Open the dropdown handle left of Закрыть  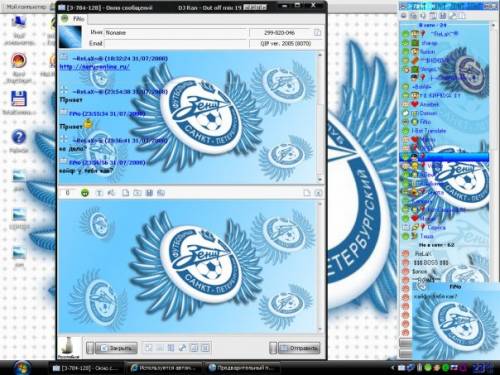90,348
